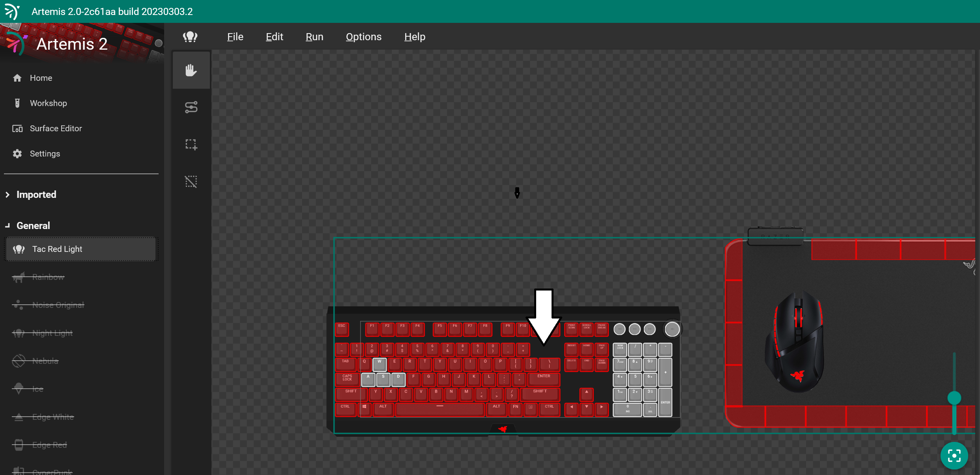Click the teal zoom slider handle
Viewport: 980px width, 475px height.
point(954,398)
